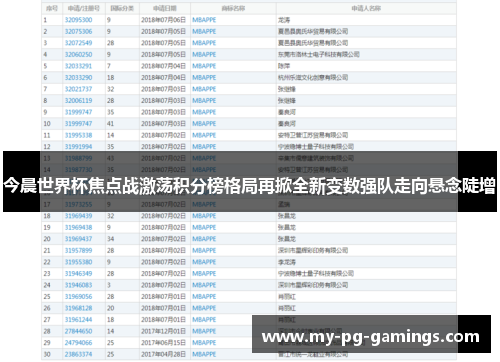Click MBAPPE trademark link in row 12
The width and height of the screenshot is (500, 362).
click(x=204, y=147)
